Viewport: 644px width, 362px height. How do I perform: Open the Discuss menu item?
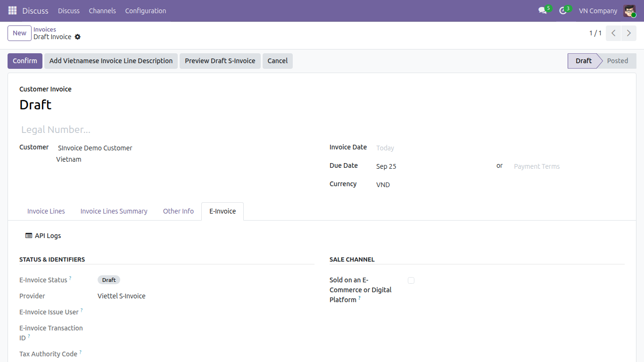tap(69, 11)
